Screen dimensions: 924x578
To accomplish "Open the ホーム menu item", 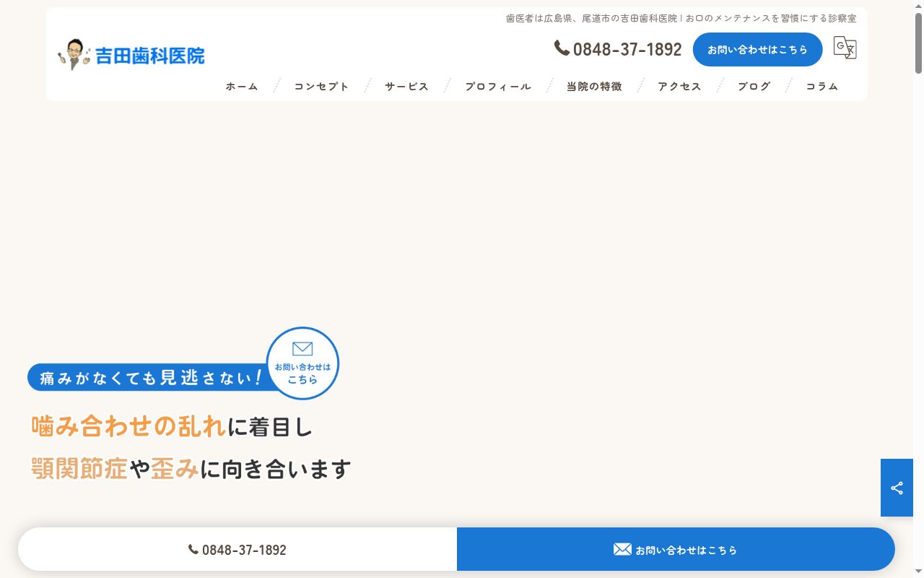I will tap(242, 86).
